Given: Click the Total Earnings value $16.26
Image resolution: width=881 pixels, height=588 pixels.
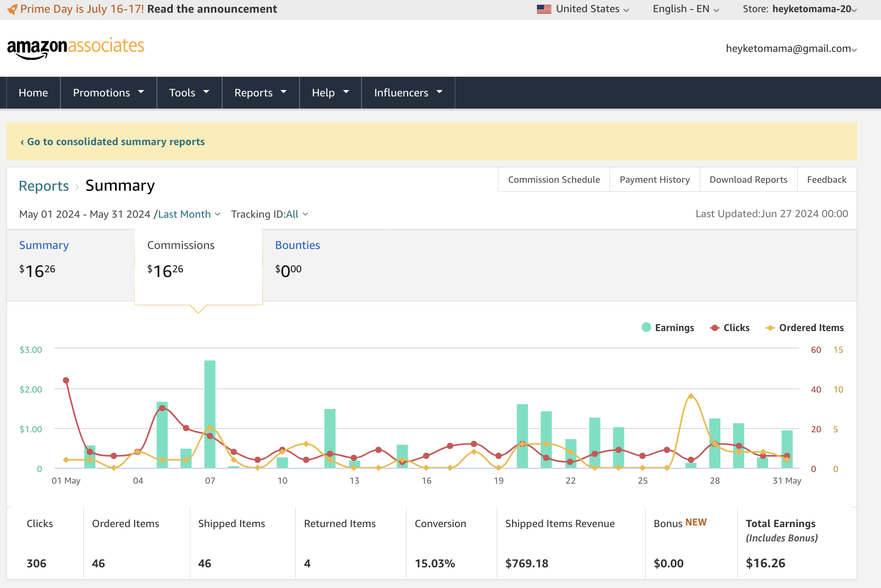Looking at the screenshot, I should [x=765, y=563].
